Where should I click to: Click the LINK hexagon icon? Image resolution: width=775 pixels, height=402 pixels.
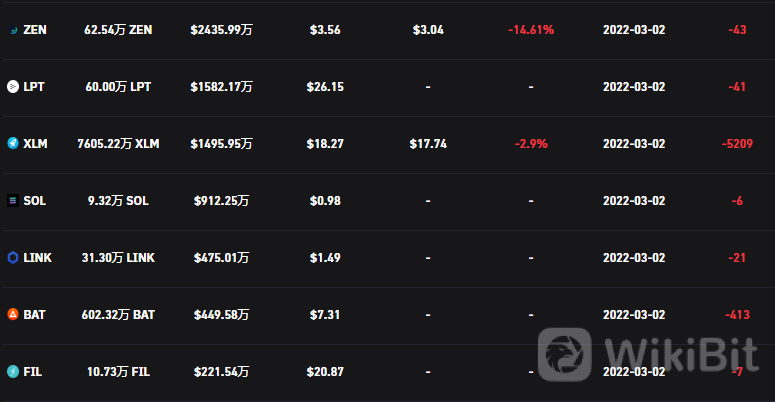click(x=13, y=258)
